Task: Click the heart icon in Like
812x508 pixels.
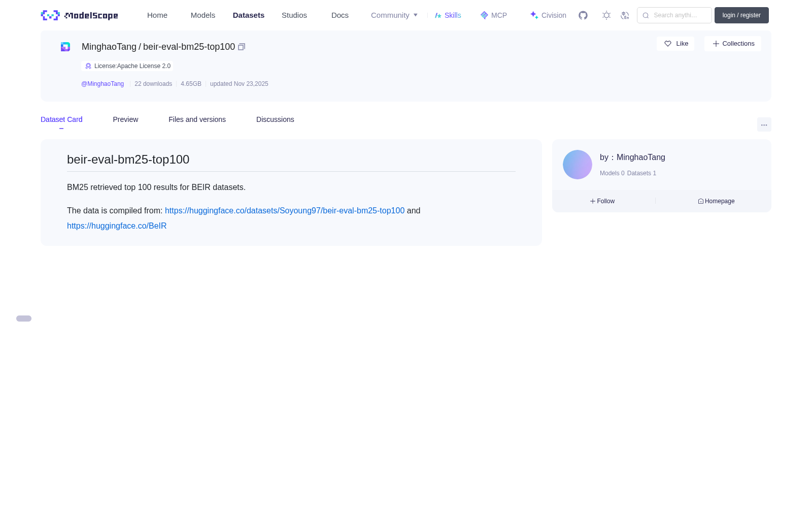Action: click(x=668, y=44)
